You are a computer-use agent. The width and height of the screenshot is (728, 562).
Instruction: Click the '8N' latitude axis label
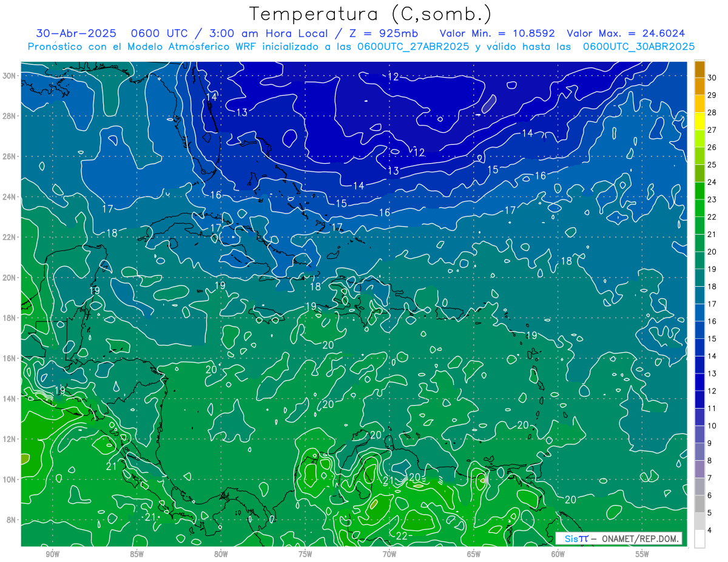[x=12, y=520]
